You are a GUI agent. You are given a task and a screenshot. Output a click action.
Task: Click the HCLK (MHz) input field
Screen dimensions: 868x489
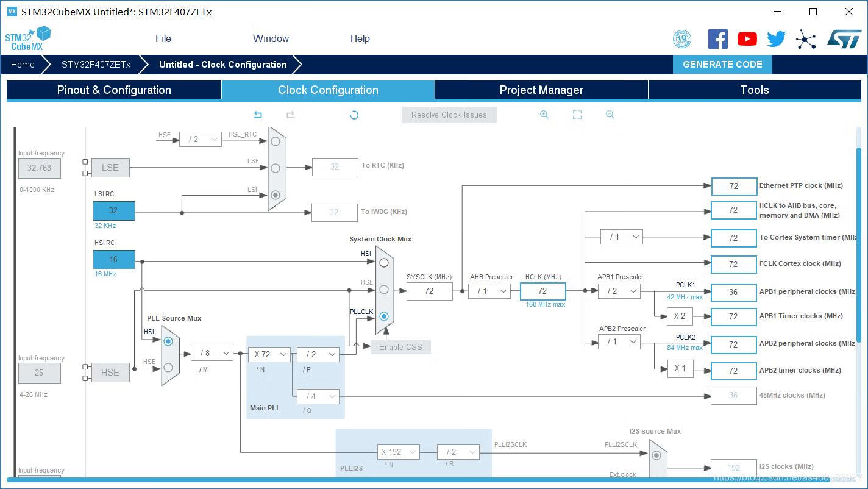(542, 291)
